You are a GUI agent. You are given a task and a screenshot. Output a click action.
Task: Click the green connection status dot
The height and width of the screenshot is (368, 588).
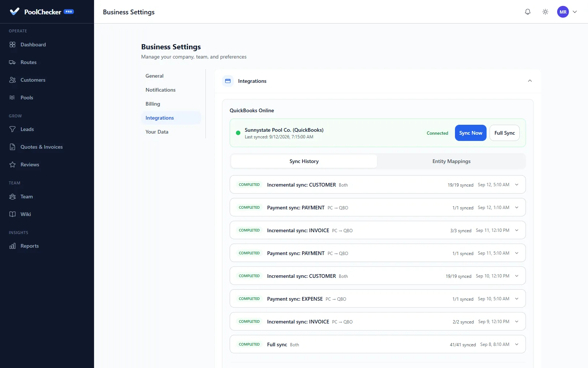[x=238, y=133]
